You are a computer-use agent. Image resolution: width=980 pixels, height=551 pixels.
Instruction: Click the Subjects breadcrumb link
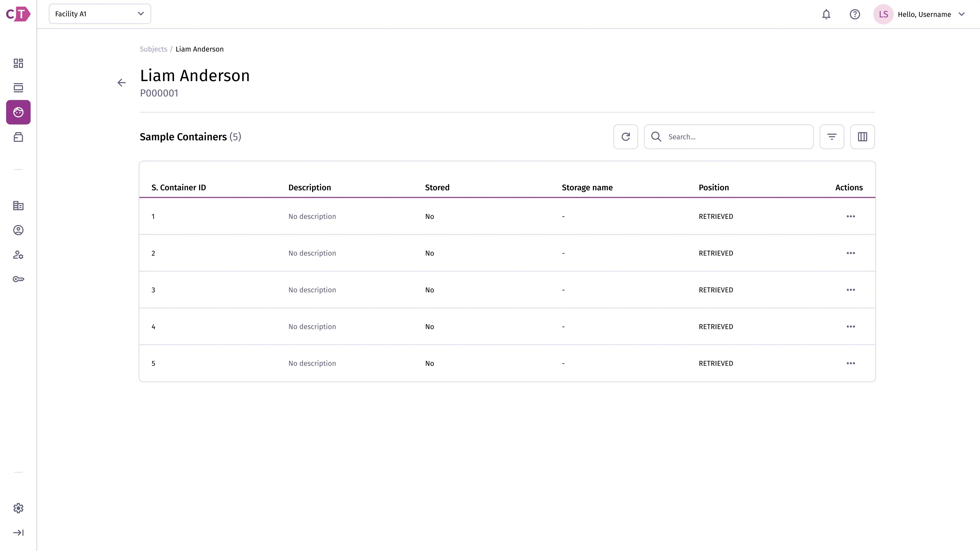[153, 49]
